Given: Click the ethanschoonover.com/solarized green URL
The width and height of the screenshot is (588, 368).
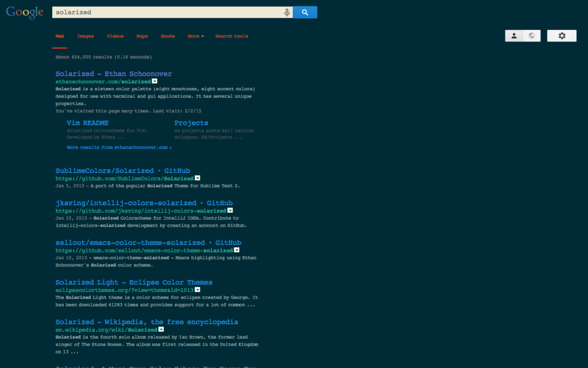Looking at the screenshot, I should click(x=103, y=82).
